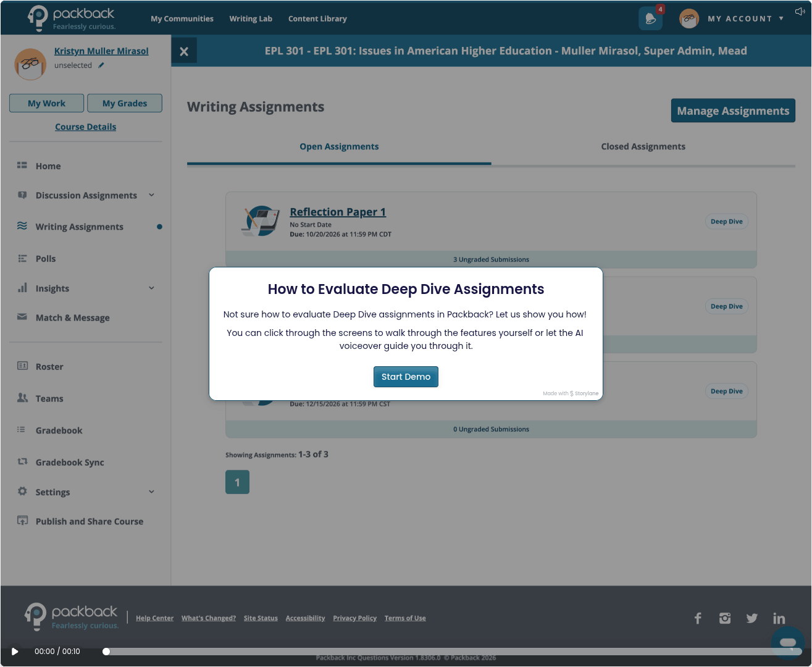Click the Teams people icon
Image resolution: width=812 pixels, height=667 pixels.
tap(22, 398)
